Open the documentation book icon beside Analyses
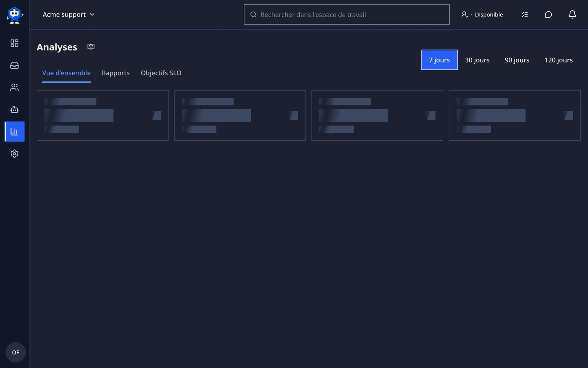588x368 pixels. click(x=91, y=47)
